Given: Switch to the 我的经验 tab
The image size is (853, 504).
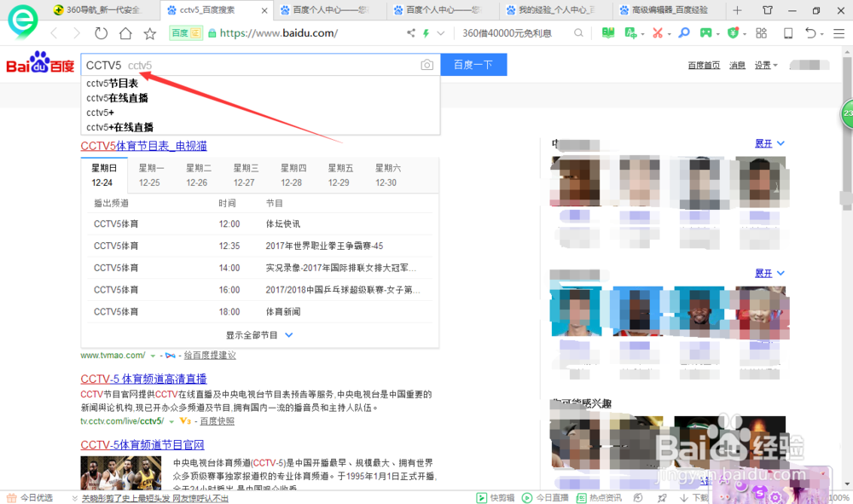Looking at the screenshot, I should point(555,9).
